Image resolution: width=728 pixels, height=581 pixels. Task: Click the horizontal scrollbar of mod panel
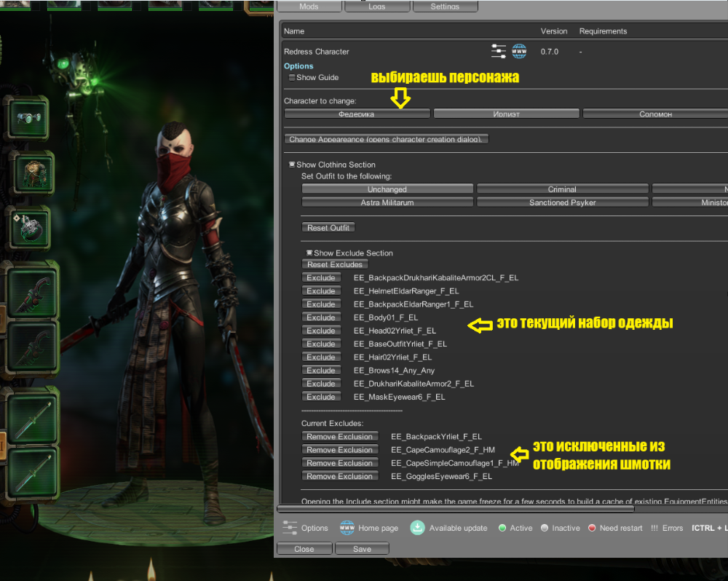pyautogui.click(x=456, y=508)
